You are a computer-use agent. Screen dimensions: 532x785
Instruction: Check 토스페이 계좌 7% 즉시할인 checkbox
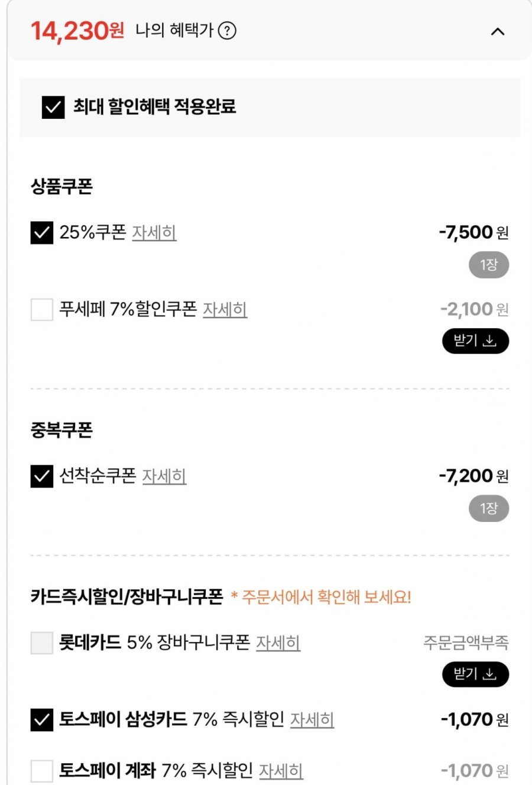pos(41,771)
